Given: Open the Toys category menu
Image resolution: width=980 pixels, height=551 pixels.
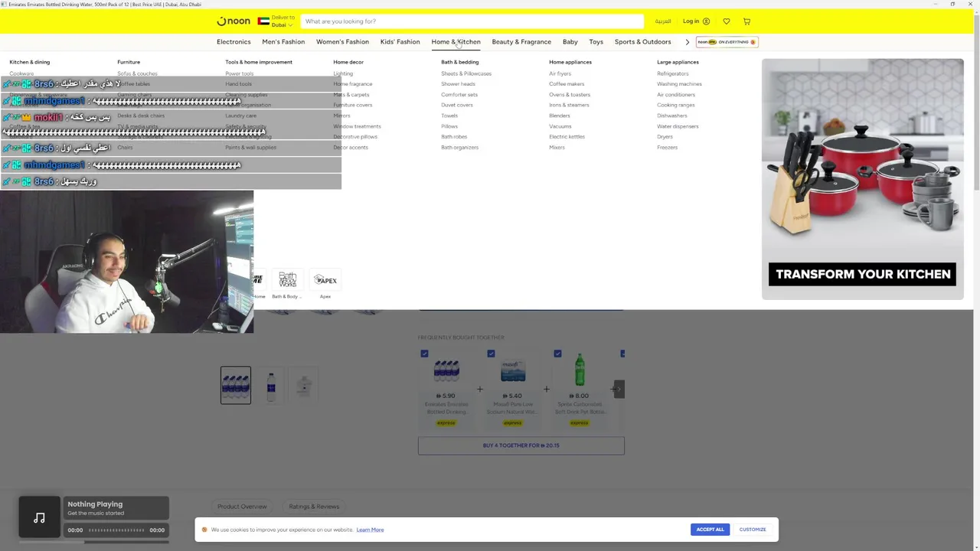Looking at the screenshot, I should point(596,42).
